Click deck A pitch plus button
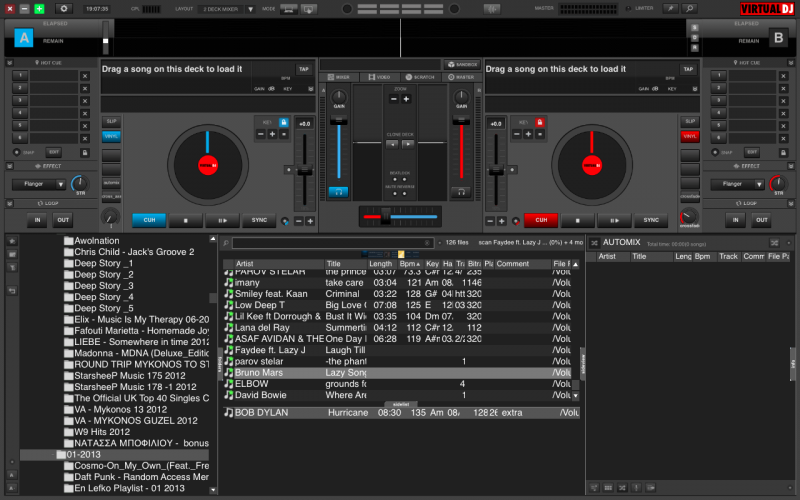 point(310,221)
